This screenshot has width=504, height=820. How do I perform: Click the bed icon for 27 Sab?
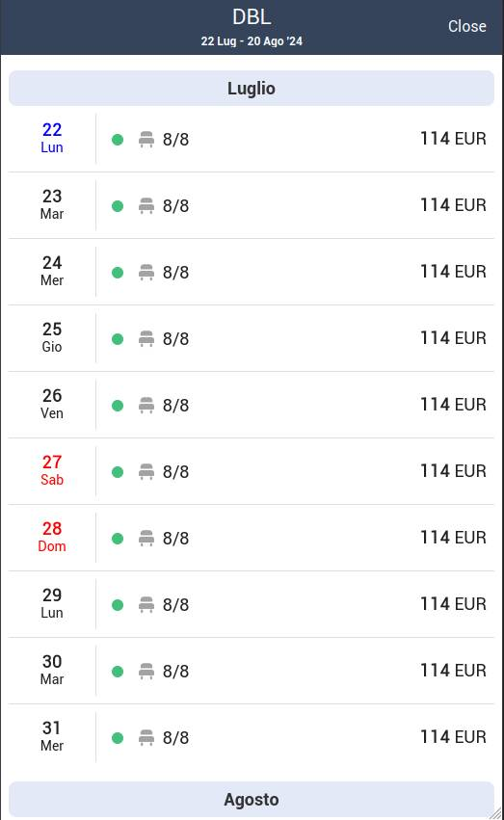coord(146,472)
